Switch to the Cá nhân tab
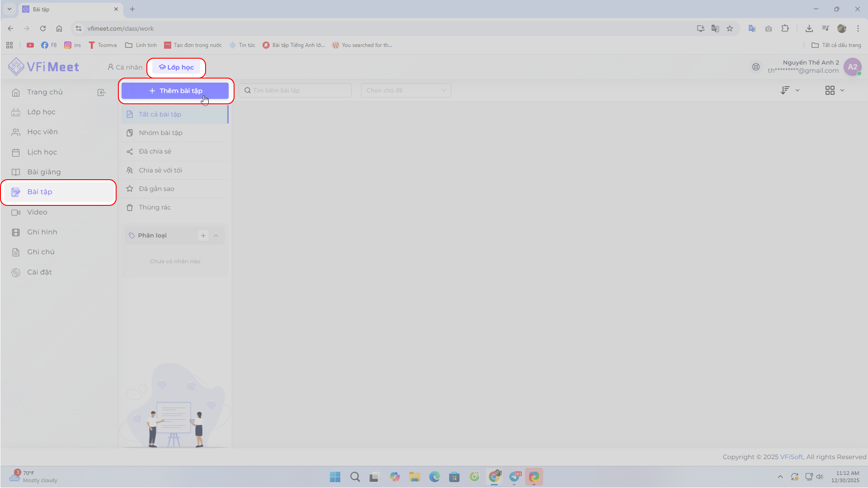Image resolution: width=868 pixels, height=488 pixels. (x=125, y=67)
